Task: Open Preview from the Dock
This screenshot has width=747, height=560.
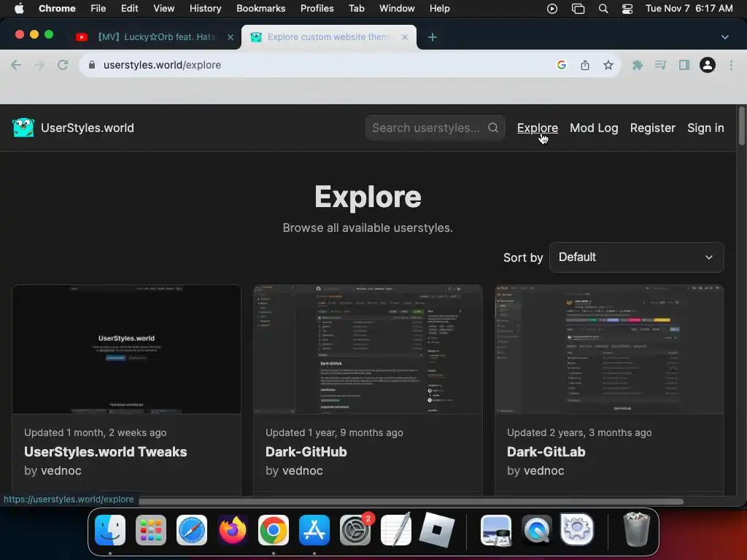Action: [x=496, y=530]
